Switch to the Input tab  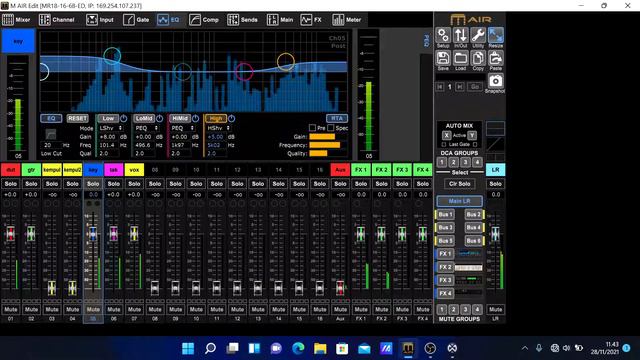click(100, 20)
